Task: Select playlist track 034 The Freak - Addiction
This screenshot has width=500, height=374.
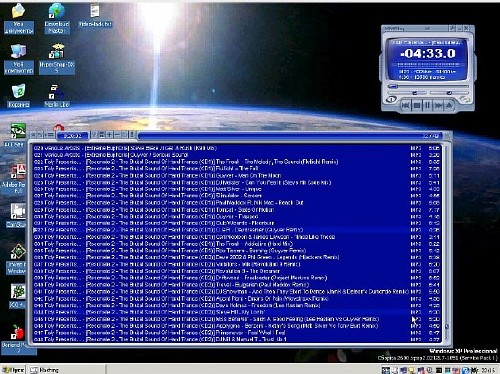Action: 237,244
